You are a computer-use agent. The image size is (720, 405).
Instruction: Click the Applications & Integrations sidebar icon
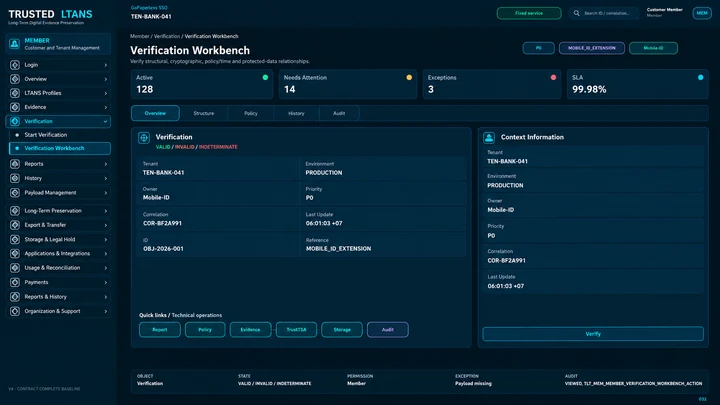tap(15, 253)
